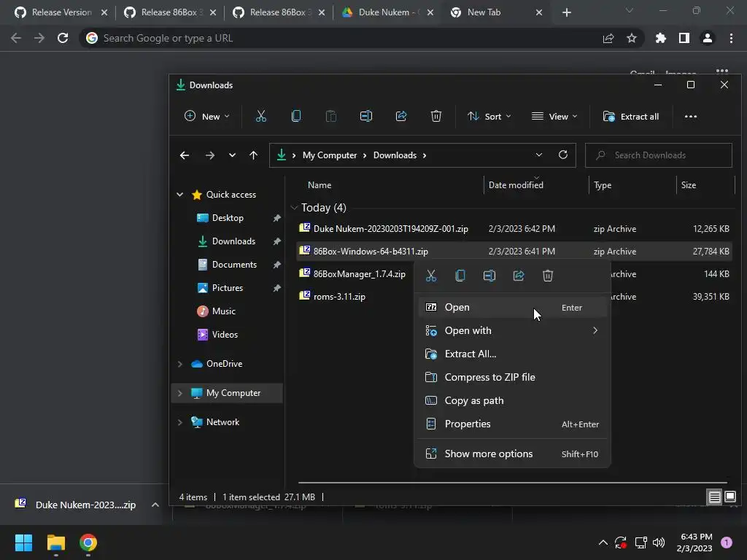Expand the Network tree node

pos(180,422)
